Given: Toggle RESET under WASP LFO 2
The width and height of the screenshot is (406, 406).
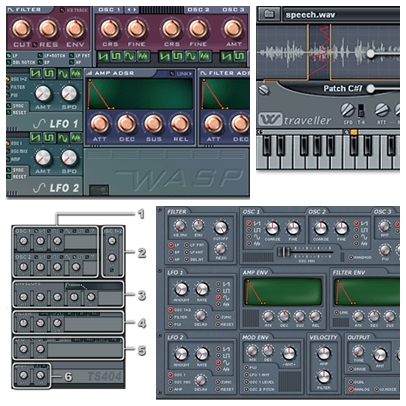Looking at the screenshot, I should [9, 177].
